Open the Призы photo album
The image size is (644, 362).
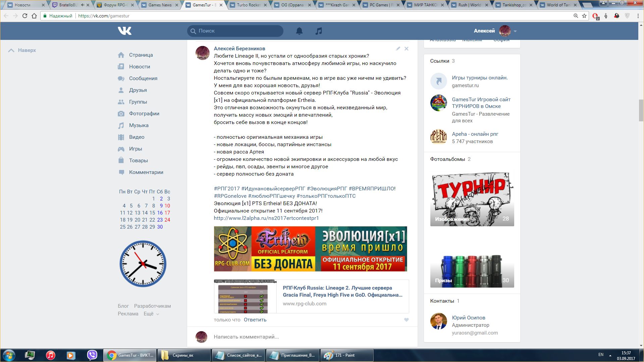coord(472,260)
